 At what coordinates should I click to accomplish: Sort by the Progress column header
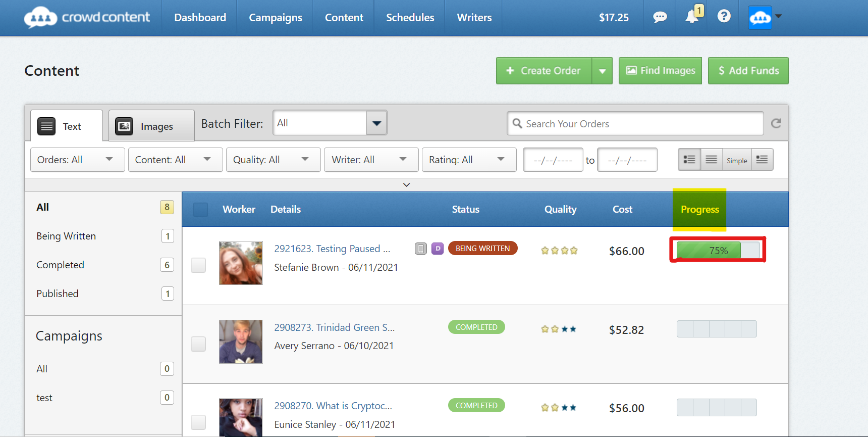click(699, 209)
